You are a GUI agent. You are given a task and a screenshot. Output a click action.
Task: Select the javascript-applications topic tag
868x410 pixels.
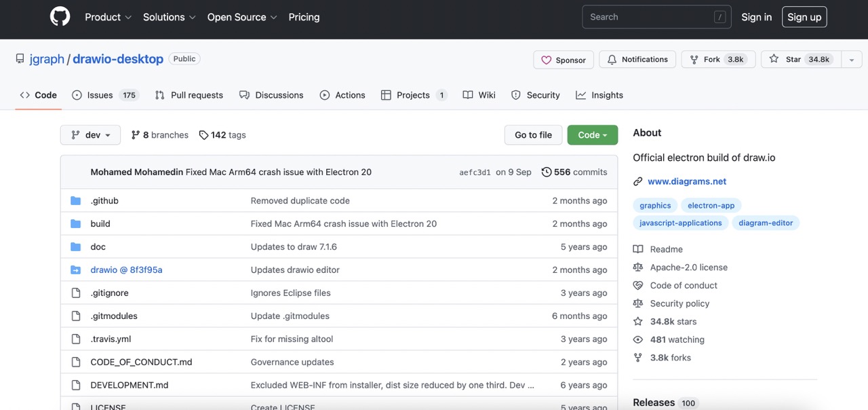(x=681, y=223)
